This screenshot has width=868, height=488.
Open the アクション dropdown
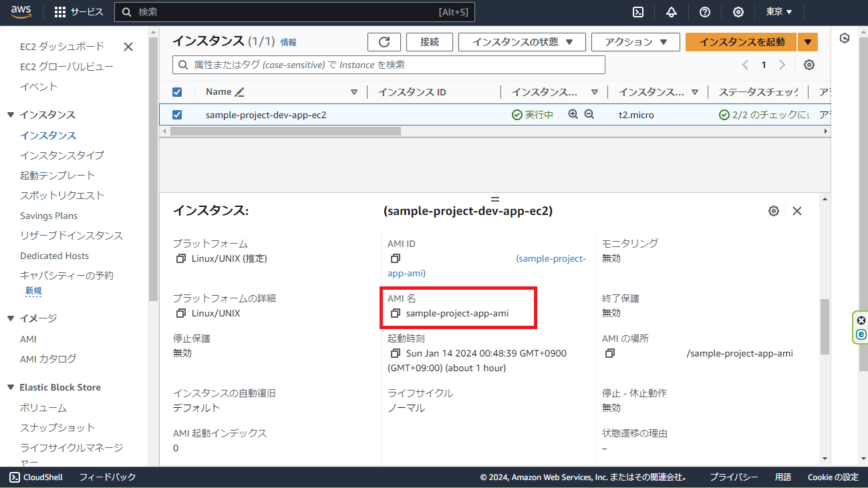(x=635, y=42)
